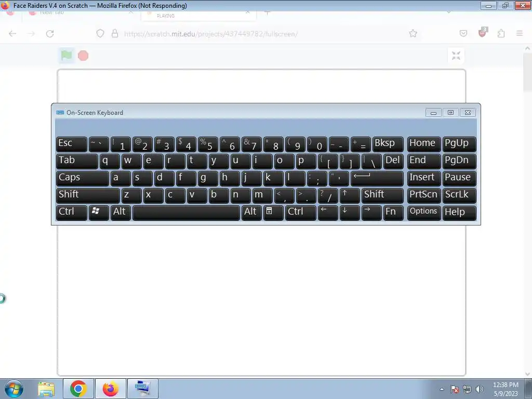The width and height of the screenshot is (532, 399).
Task: Click the context menu key on On-Screen Keyboard
Action: [x=273, y=212]
